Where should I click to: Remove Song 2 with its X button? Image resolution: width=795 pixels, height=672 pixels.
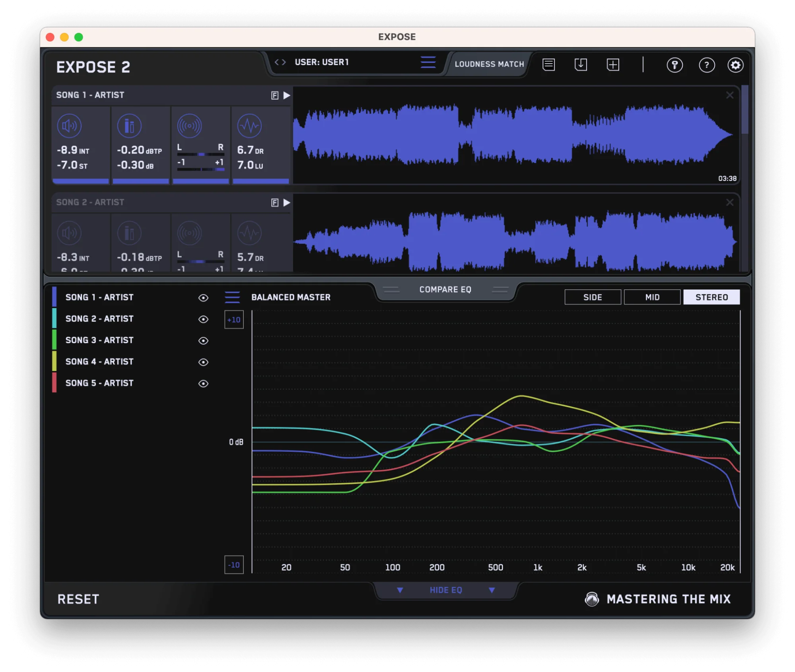[730, 202]
